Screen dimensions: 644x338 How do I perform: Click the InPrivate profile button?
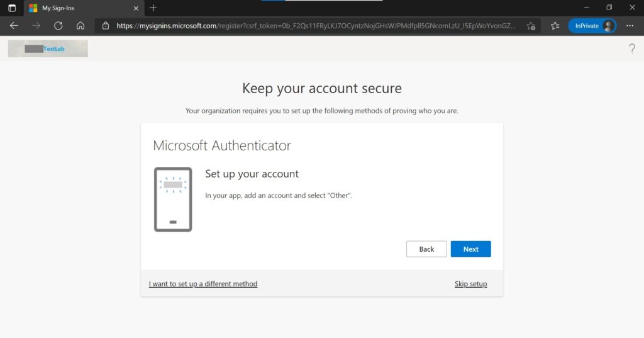click(x=592, y=26)
